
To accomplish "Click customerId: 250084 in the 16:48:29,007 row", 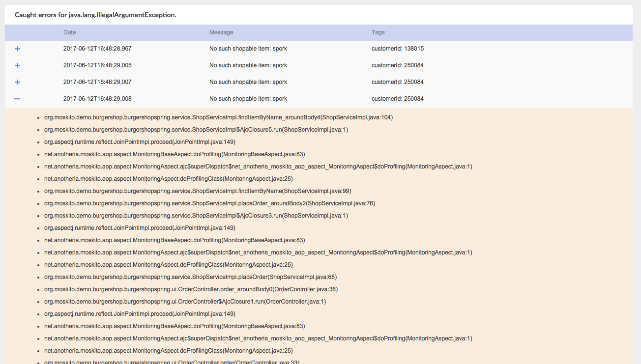I will [398, 82].
